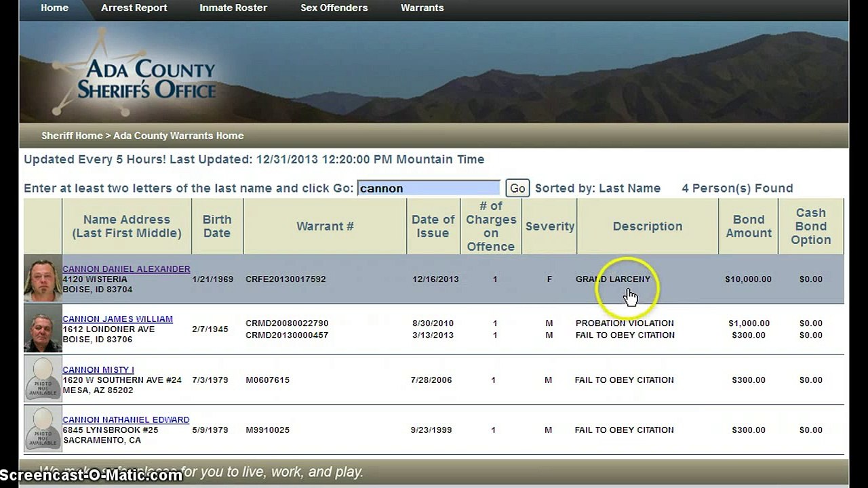Click birth date 1/21/1969
868x488 pixels.
[212, 279]
